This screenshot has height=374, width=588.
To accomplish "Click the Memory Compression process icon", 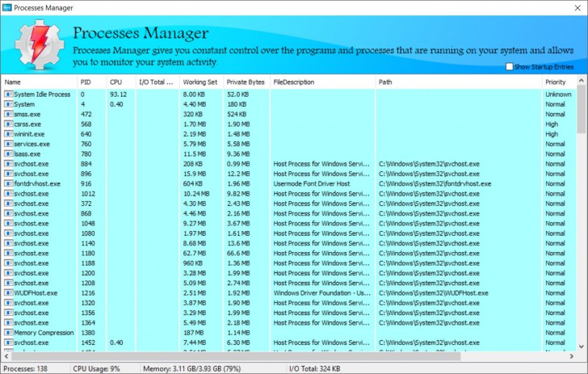I will click(x=8, y=332).
